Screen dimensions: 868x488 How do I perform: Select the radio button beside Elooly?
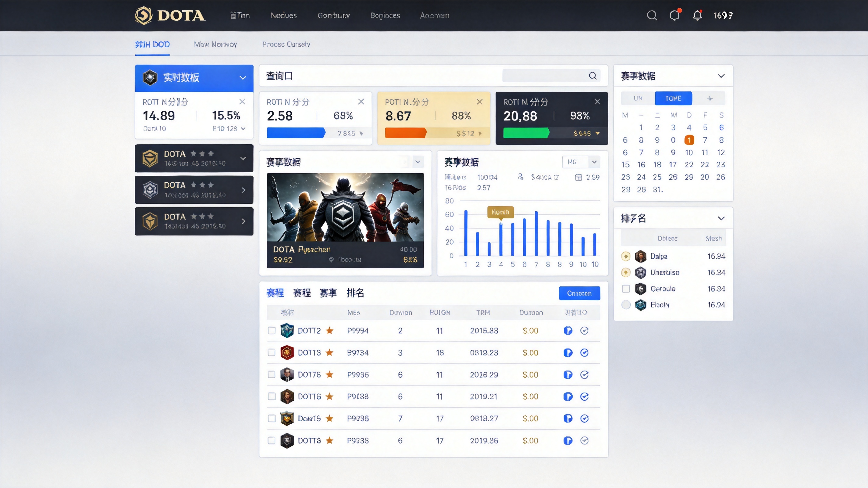[626, 304]
